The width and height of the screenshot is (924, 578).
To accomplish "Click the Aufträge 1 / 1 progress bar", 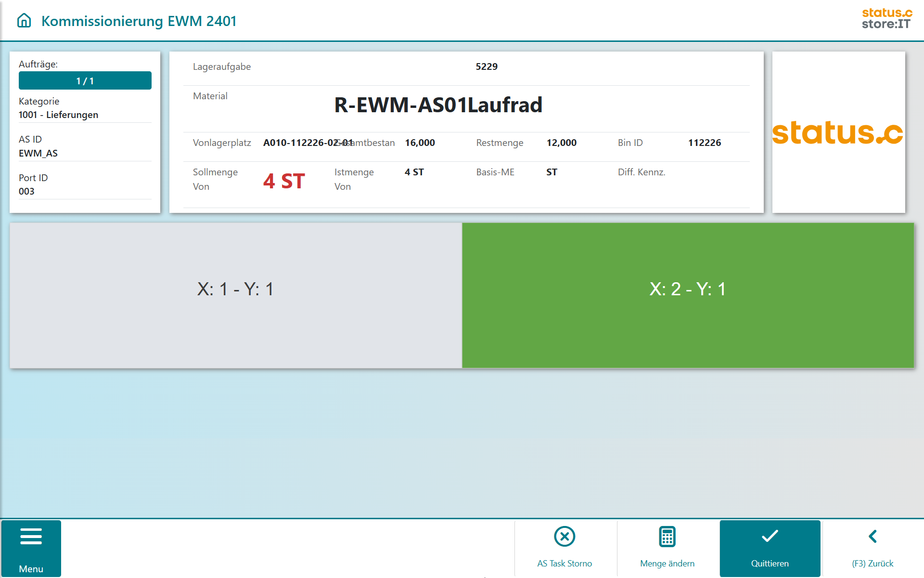I will [85, 81].
